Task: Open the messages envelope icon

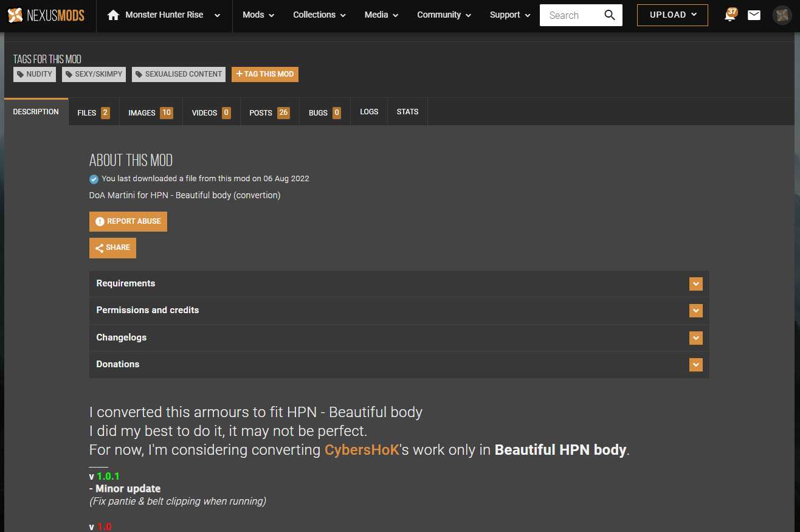Action: coord(754,15)
